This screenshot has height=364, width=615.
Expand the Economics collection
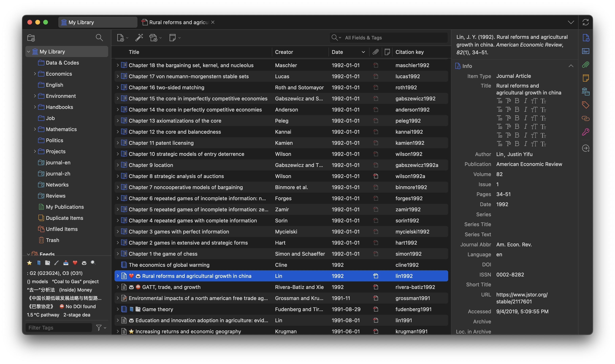[x=35, y=74]
